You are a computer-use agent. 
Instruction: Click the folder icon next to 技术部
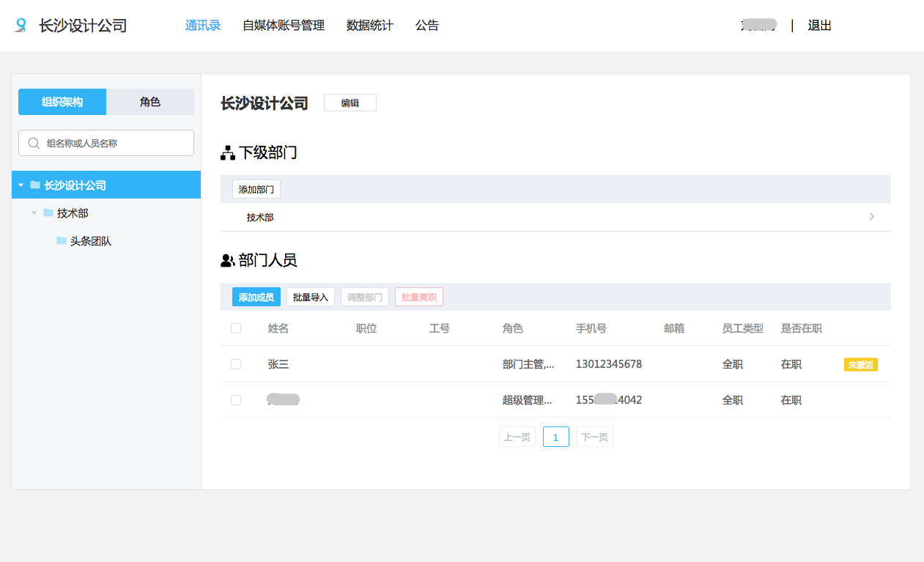47,213
